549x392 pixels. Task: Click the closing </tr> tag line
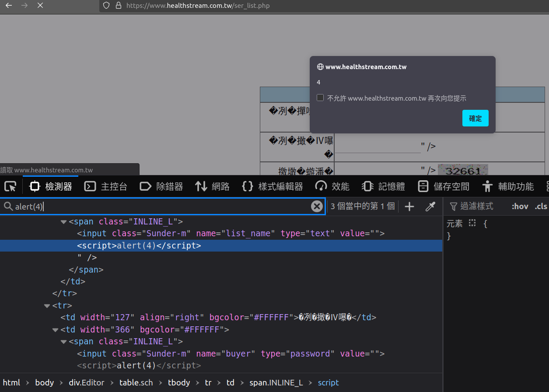pyautogui.click(x=65, y=294)
